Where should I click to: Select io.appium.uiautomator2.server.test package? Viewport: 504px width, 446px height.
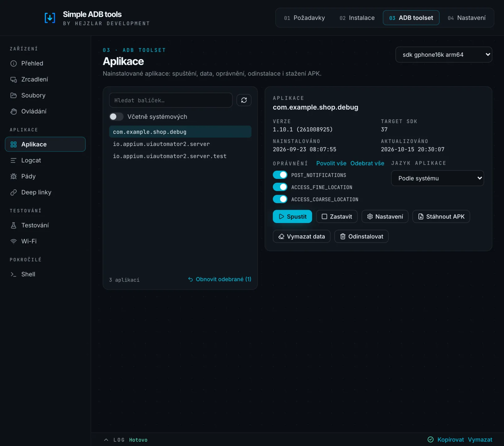[180, 156]
